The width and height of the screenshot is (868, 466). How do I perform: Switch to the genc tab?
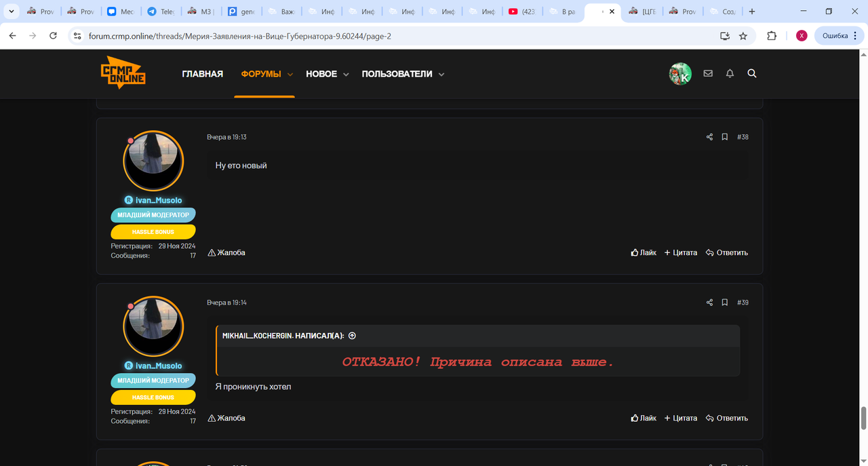(x=241, y=12)
